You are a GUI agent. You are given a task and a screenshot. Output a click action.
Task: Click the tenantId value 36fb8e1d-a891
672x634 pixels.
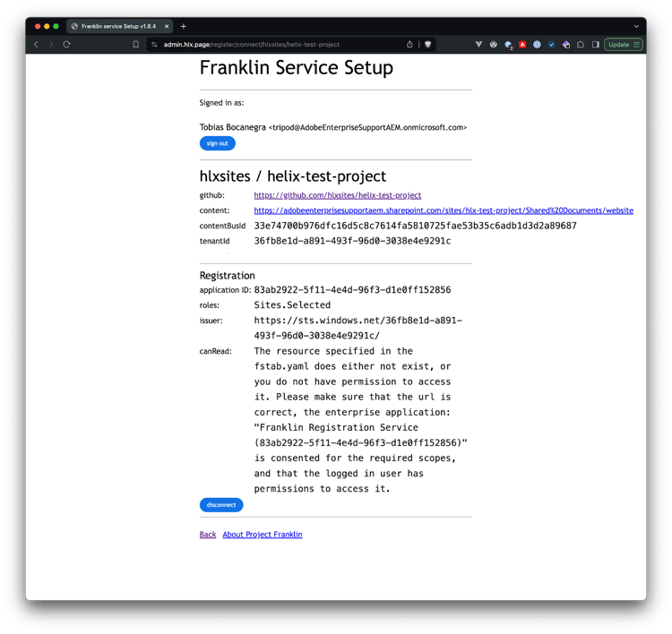(352, 241)
